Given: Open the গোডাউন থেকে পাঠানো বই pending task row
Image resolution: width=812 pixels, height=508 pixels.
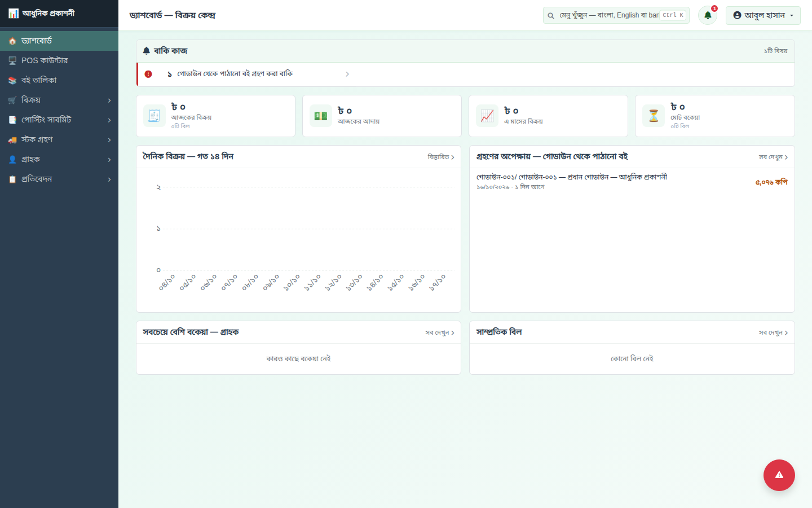Looking at the screenshot, I should click(246, 74).
